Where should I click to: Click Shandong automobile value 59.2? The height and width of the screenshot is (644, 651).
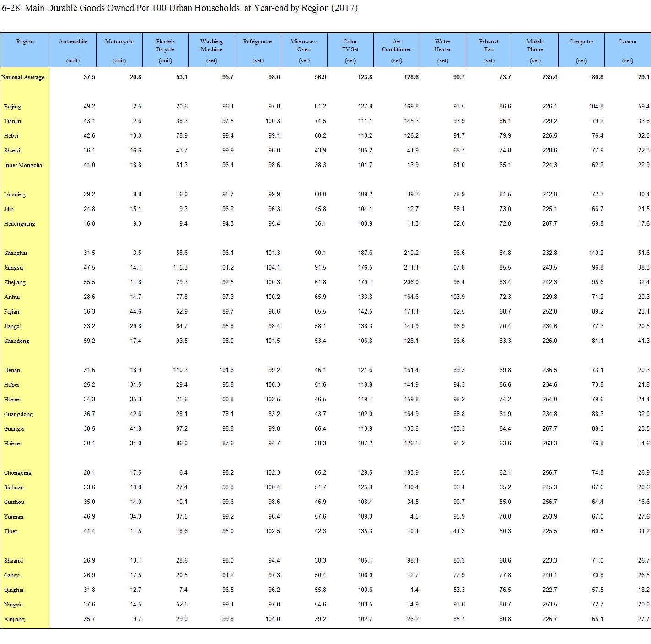(89, 341)
